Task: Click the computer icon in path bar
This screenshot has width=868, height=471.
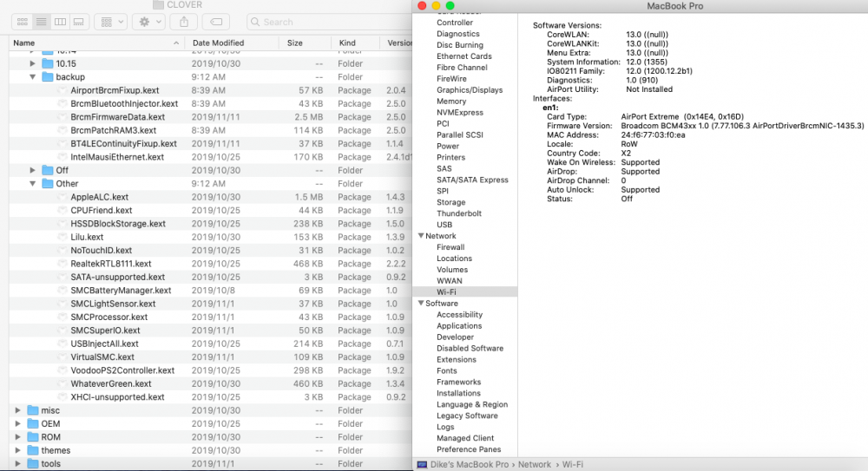Action: (x=422, y=464)
